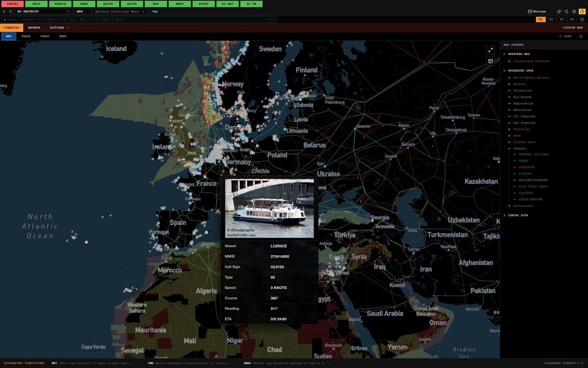Click the green MENU button
Screen dimensions: 588x368
click(179, 4)
